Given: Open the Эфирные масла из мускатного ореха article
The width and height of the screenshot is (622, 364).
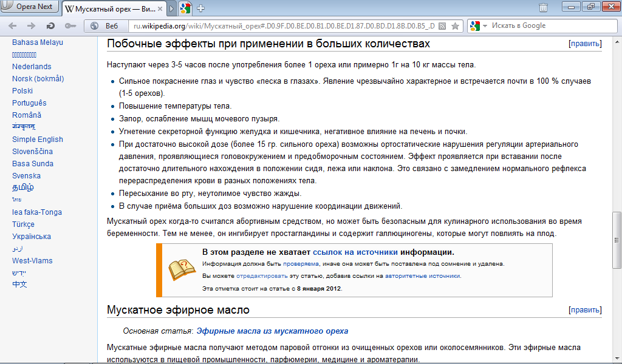Looking at the screenshot, I should pyautogui.click(x=272, y=331).
